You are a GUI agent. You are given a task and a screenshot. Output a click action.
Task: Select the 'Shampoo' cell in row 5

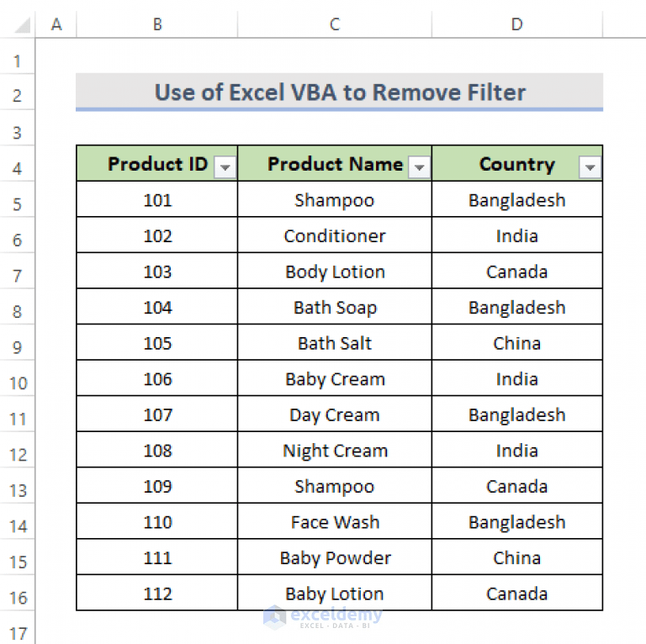(335, 200)
